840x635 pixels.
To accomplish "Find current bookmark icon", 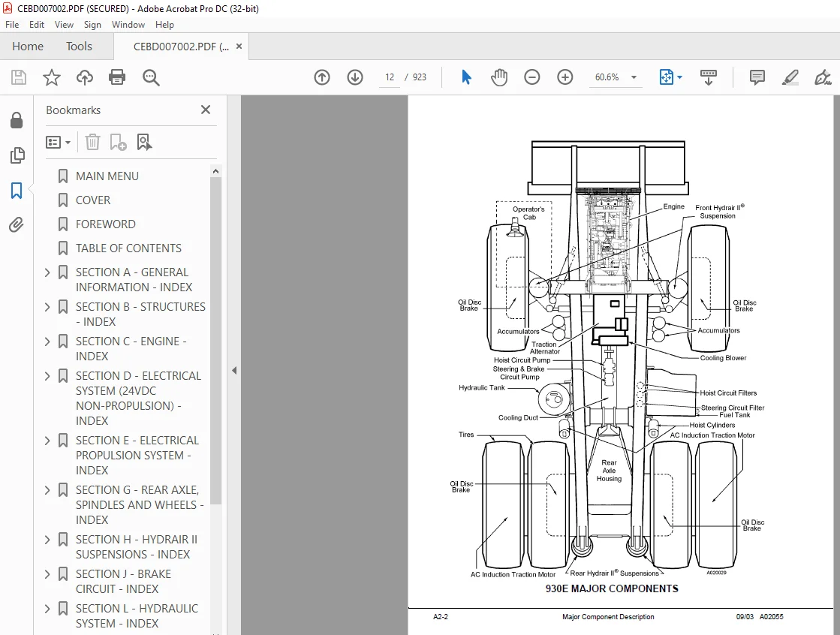I will pyautogui.click(x=144, y=142).
